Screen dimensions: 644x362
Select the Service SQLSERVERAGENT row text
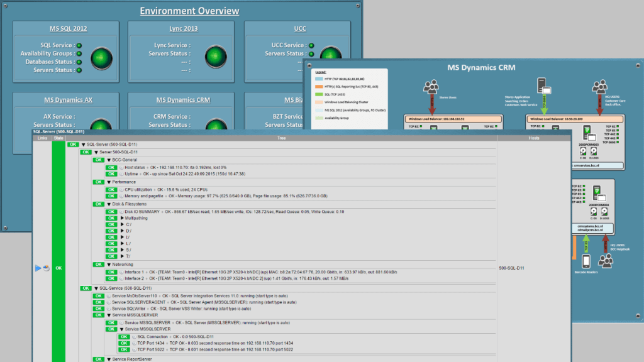coord(204,302)
